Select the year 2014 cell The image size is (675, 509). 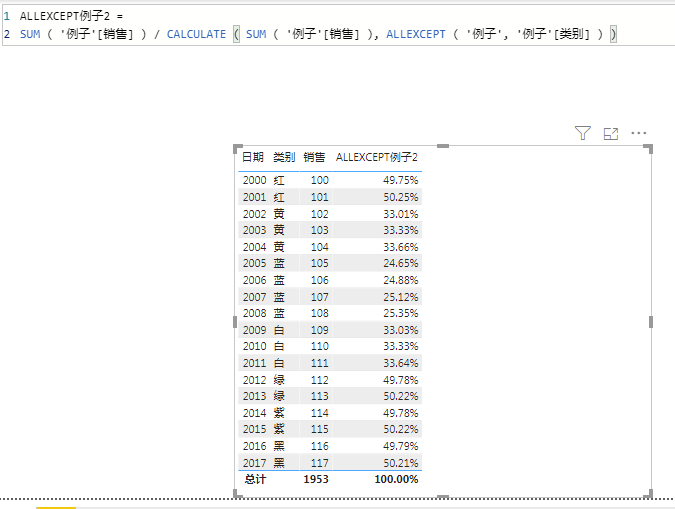254,413
